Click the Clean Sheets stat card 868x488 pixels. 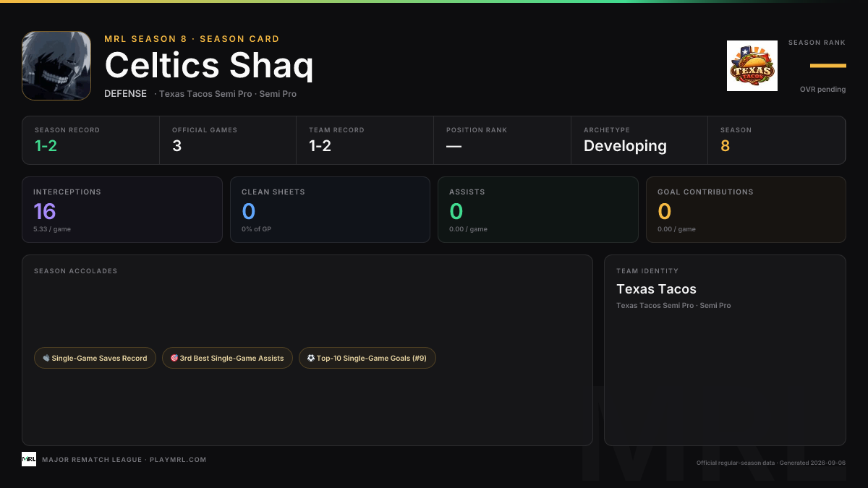pos(330,210)
